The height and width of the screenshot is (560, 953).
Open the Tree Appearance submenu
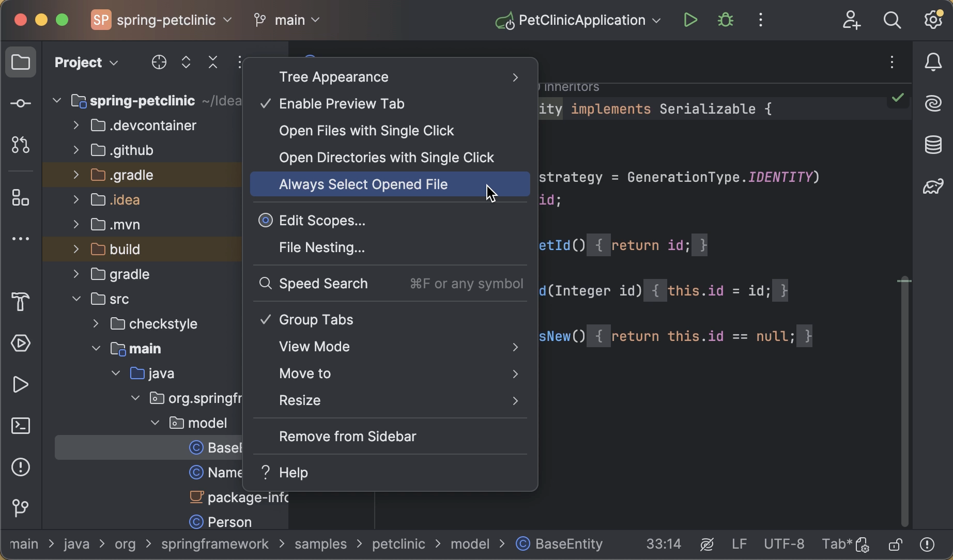point(333,77)
